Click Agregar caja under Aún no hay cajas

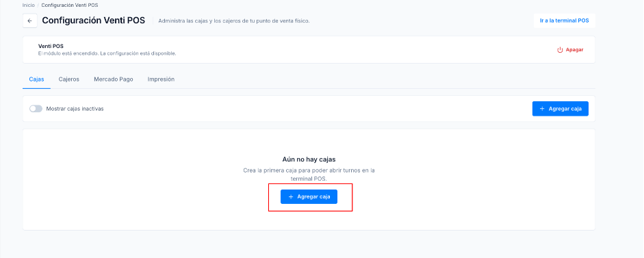309,197
